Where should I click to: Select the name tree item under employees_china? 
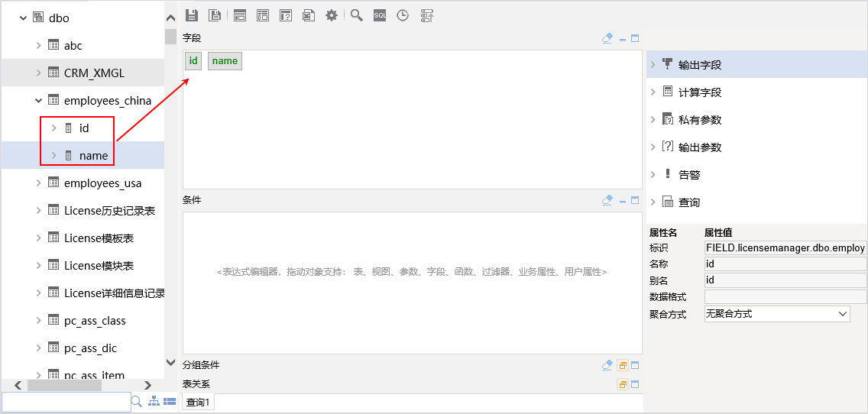click(93, 156)
